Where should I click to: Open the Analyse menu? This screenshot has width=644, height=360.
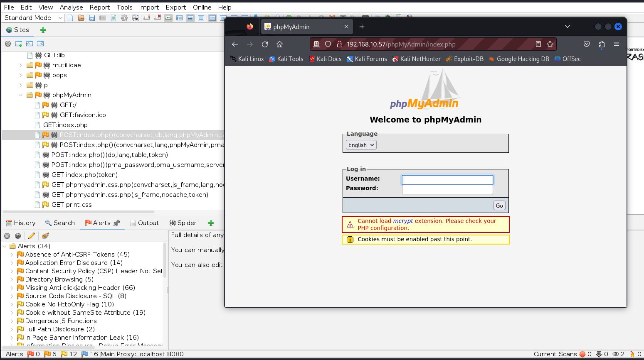pos(72,7)
